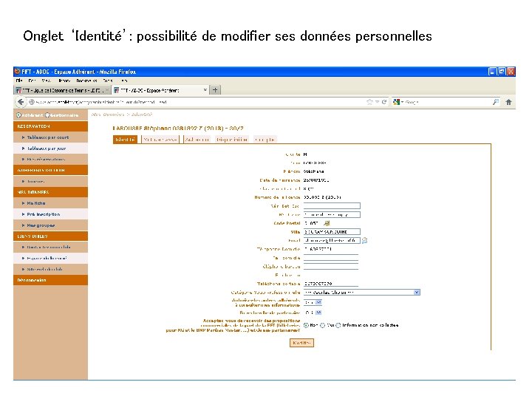This screenshot has width=532, height=399.
Task: Click into the Code Postal field
Action: (x=313, y=223)
